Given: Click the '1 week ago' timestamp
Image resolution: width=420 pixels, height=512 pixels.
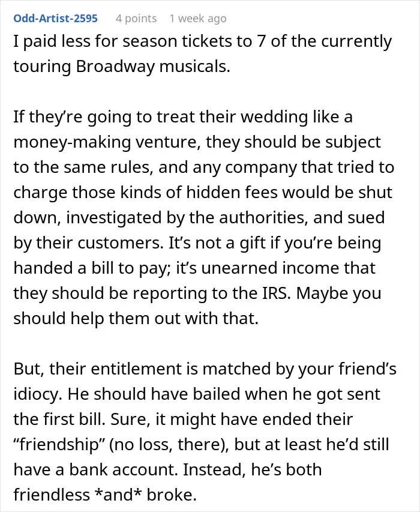Looking at the screenshot, I should pyautogui.click(x=198, y=19).
